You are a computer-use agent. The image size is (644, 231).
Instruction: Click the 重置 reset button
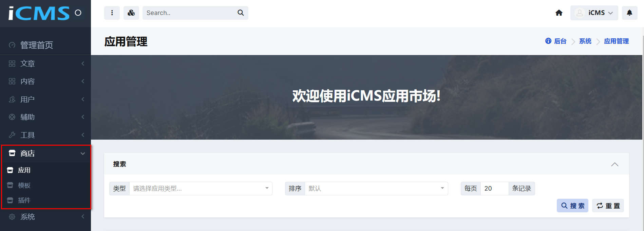608,206
